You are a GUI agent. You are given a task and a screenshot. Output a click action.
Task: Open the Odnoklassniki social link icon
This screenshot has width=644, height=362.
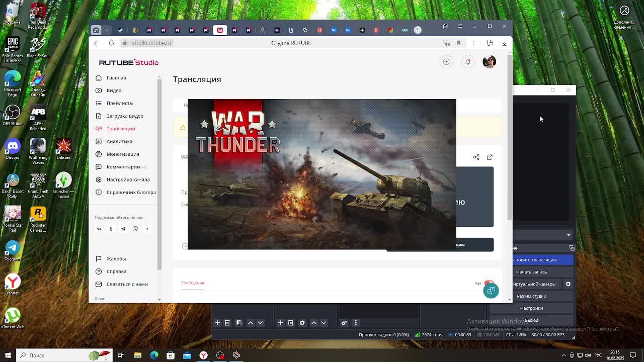[111, 229]
